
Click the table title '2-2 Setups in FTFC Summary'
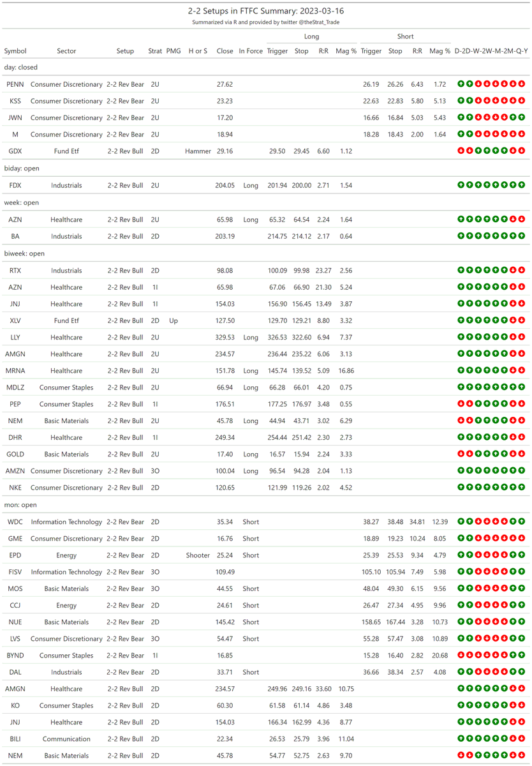point(266,11)
